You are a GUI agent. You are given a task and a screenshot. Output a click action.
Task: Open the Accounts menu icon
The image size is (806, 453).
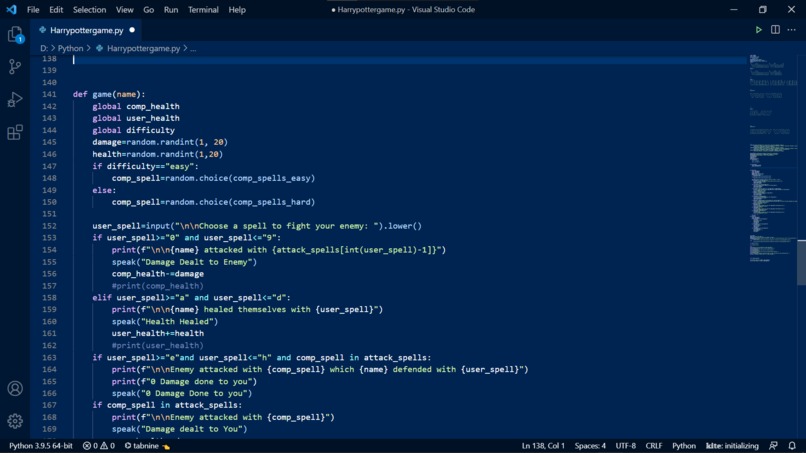[15, 388]
